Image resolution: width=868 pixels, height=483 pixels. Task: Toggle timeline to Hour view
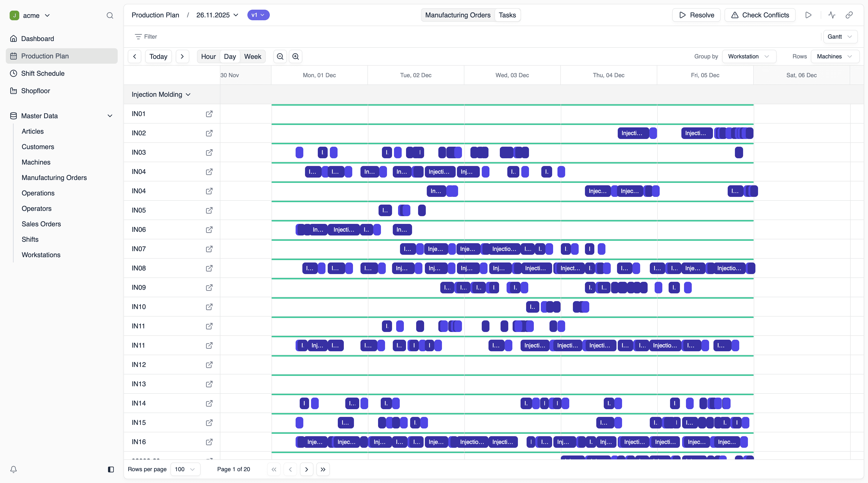[x=208, y=56]
